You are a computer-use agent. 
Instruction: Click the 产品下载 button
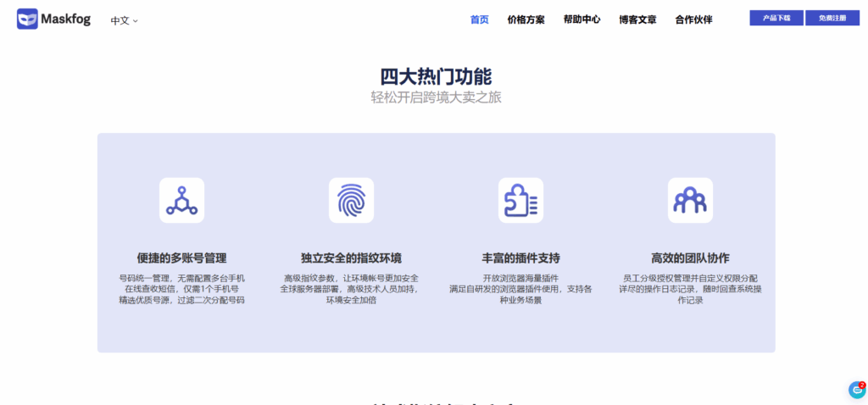(776, 18)
